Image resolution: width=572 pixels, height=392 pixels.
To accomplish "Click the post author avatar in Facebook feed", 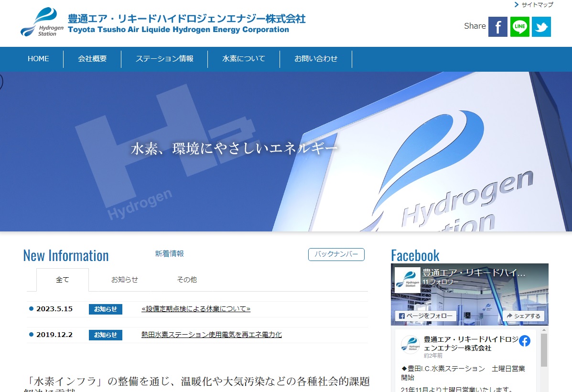I will [x=410, y=345].
